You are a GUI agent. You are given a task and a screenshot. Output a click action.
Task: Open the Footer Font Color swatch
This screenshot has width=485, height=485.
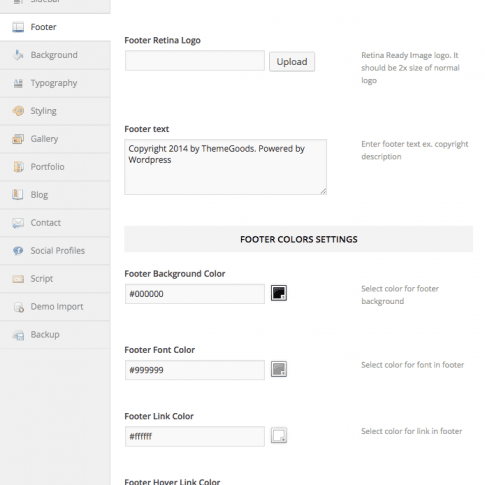(279, 369)
